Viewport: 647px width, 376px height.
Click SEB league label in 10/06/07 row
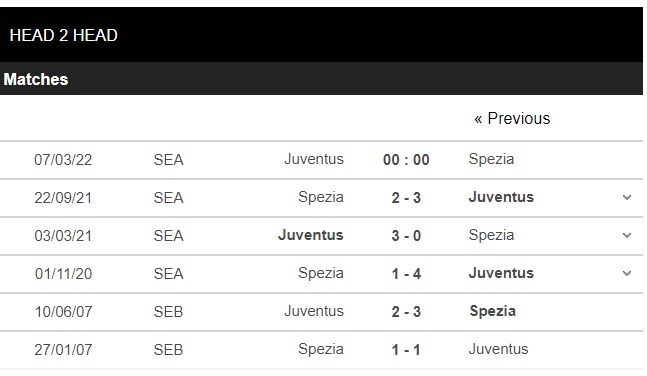click(168, 312)
